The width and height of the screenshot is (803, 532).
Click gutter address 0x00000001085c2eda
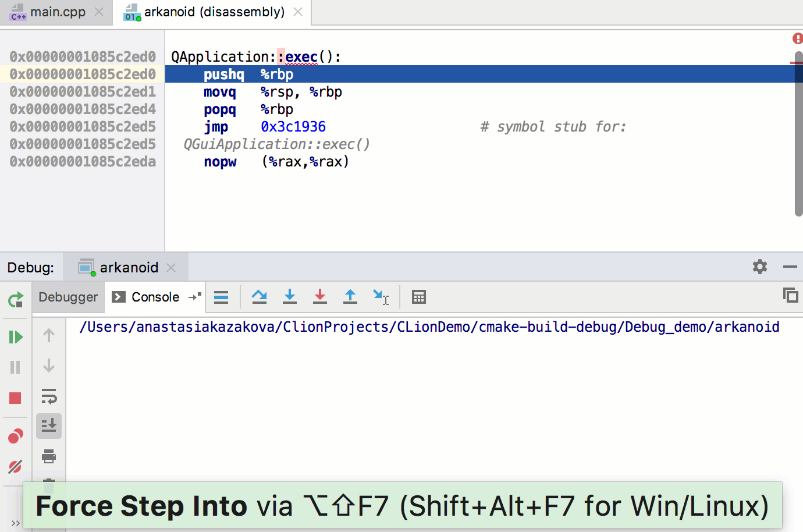click(83, 162)
